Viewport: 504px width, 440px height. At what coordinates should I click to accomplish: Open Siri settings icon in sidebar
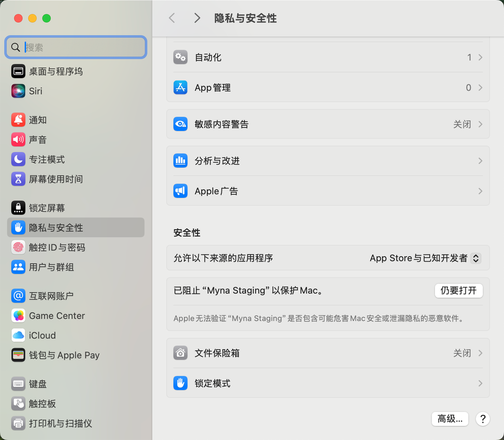[18, 91]
